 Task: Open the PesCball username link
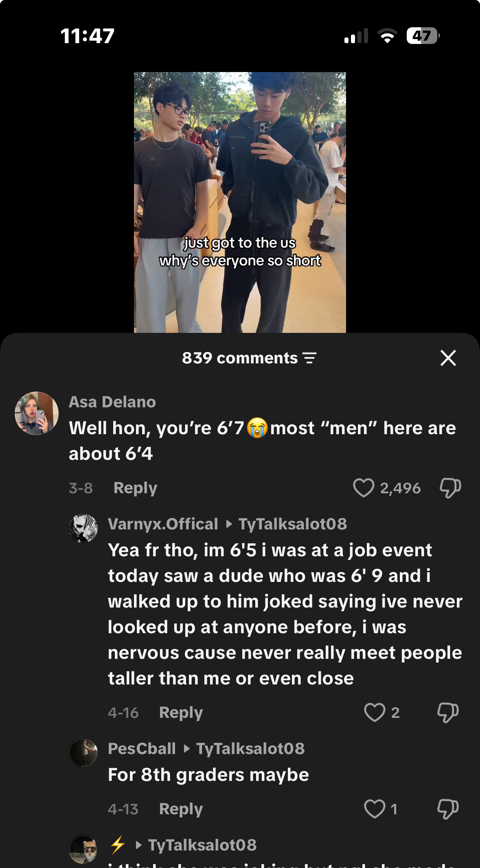(x=142, y=749)
